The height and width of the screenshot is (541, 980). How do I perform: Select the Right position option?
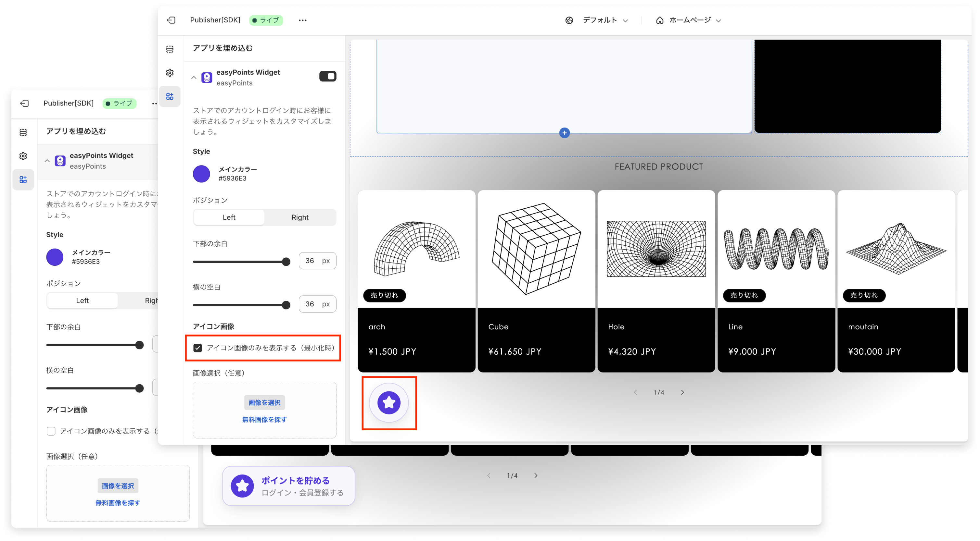coord(300,217)
